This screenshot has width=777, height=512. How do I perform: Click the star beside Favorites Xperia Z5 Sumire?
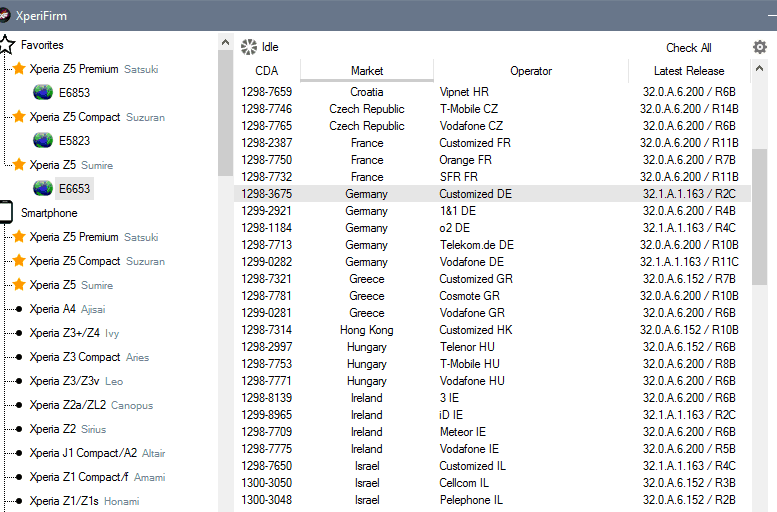coord(19,165)
